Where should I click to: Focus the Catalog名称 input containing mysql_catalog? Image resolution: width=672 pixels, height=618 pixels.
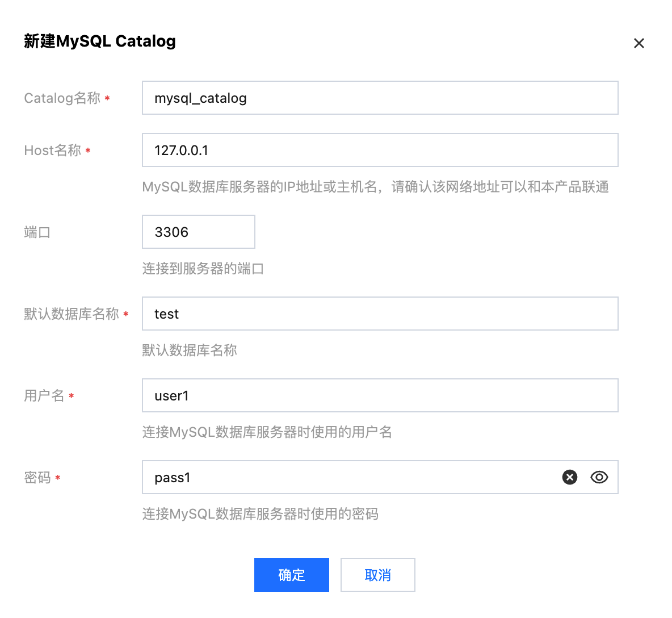pyautogui.click(x=379, y=98)
